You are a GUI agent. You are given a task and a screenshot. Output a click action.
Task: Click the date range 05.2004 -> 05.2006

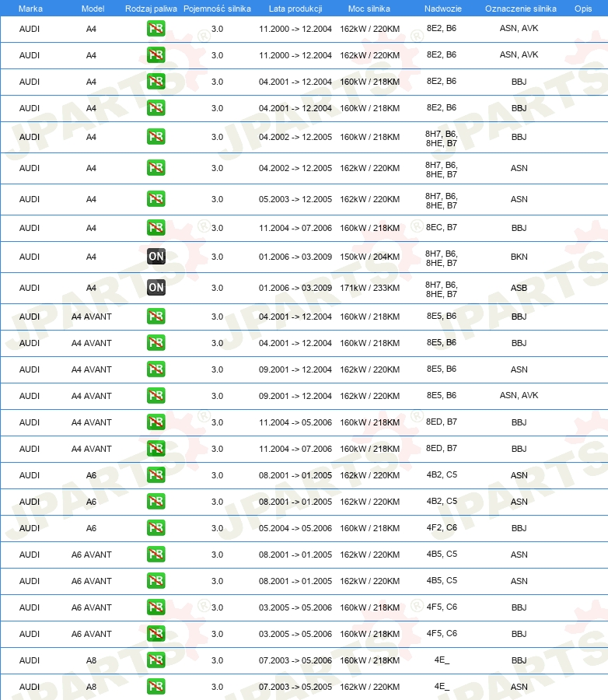pos(295,528)
